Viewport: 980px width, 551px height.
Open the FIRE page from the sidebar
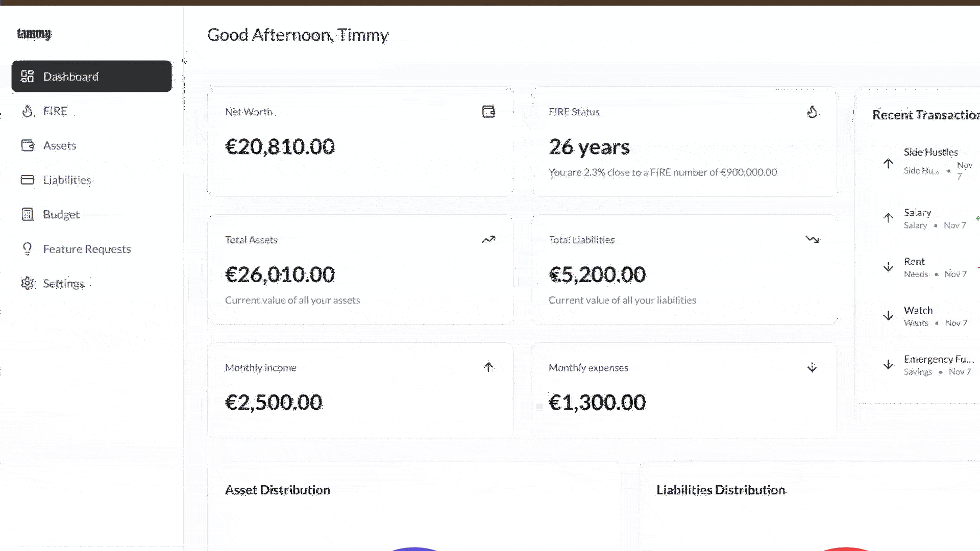tap(55, 111)
